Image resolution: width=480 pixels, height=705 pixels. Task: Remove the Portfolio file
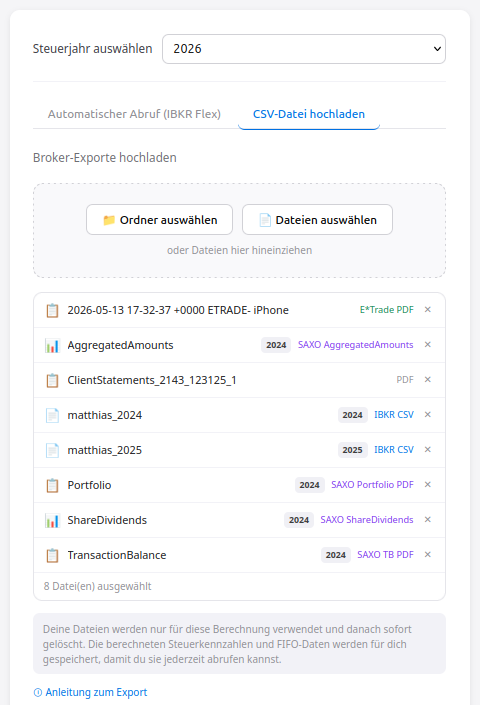pos(428,485)
